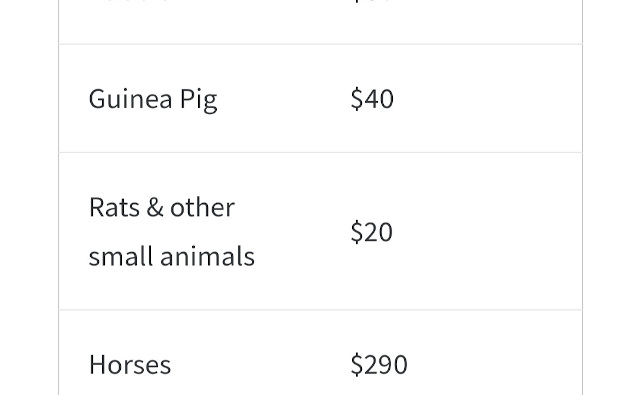The height and width of the screenshot is (395, 640).
Task: Click the Horses row label
Action: pyautogui.click(x=130, y=364)
